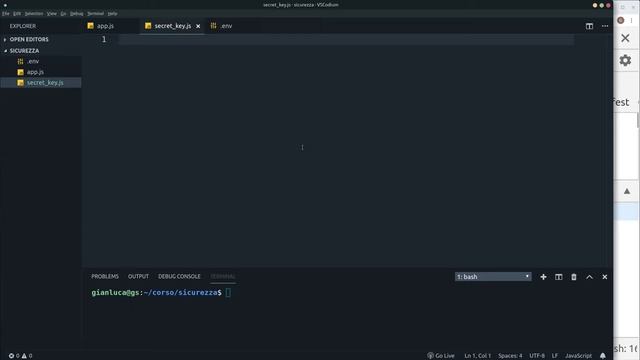Click the up-arrow triangle in the browser window
640x360 pixels.
click(x=627, y=191)
